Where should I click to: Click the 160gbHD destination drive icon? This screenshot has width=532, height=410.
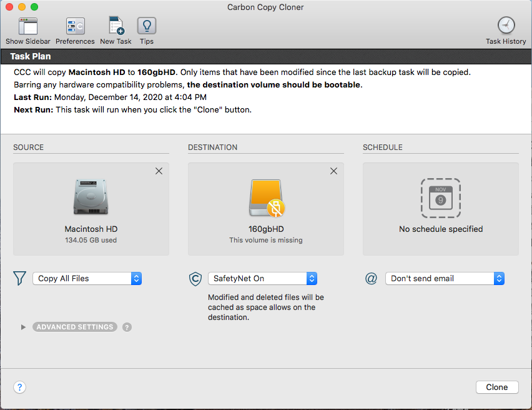click(265, 197)
